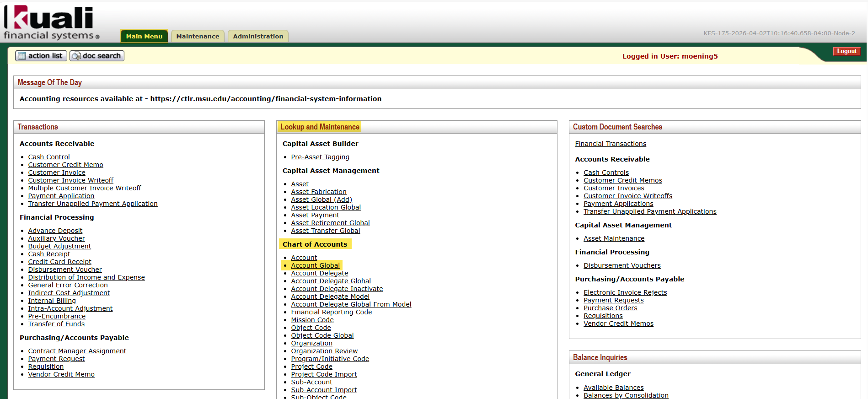Open the Electronic Invoice Rejects link

(625, 292)
